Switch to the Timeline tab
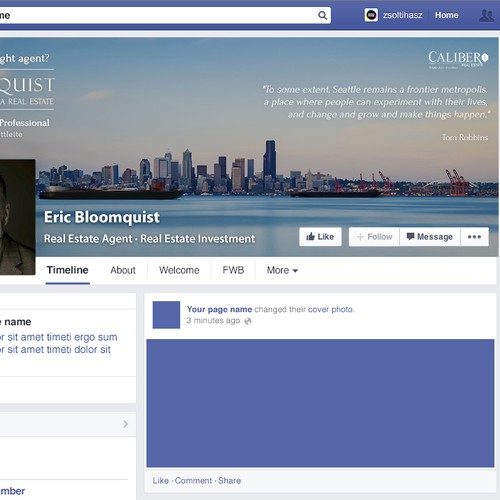The image size is (500, 500). (x=67, y=270)
